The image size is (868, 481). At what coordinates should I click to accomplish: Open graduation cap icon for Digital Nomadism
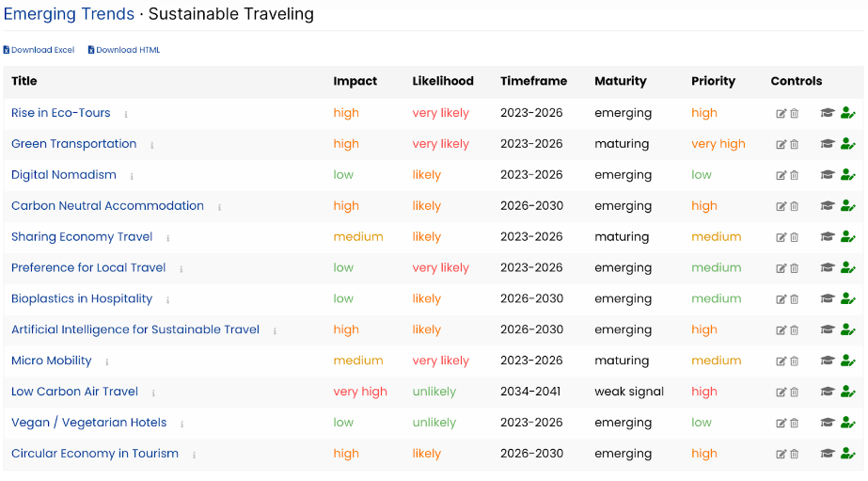pyautogui.click(x=827, y=175)
